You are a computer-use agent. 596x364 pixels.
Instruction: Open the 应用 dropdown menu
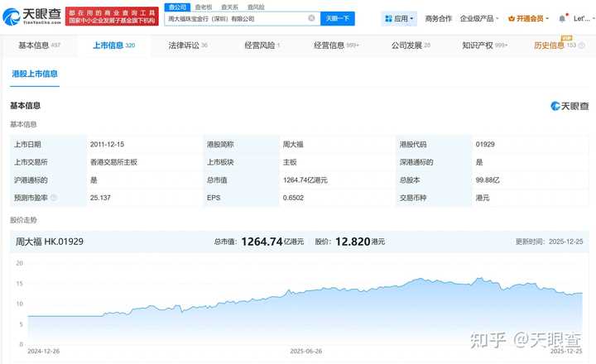tap(399, 19)
